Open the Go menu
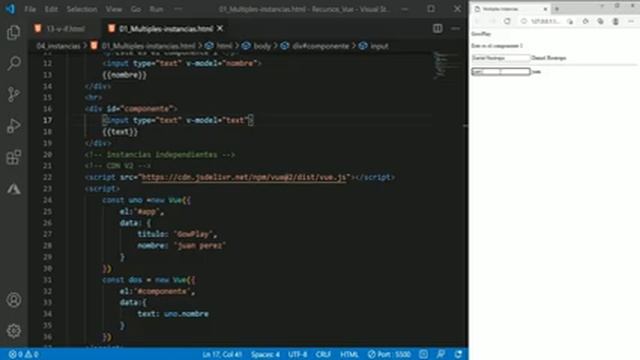 (136, 9)
